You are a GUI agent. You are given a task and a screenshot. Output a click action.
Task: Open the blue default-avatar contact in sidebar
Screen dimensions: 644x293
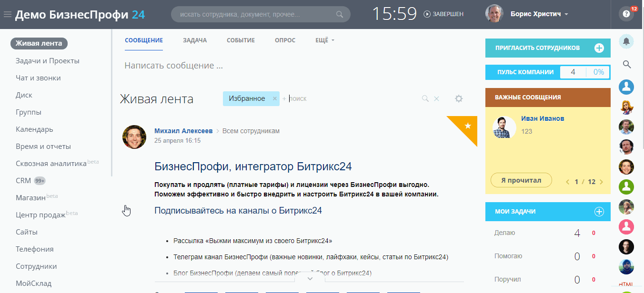point(626,87)
